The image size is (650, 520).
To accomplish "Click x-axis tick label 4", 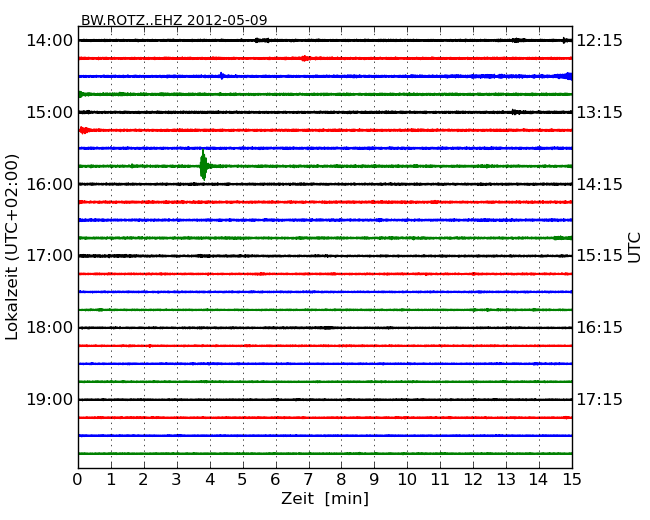I will (210, 479).
